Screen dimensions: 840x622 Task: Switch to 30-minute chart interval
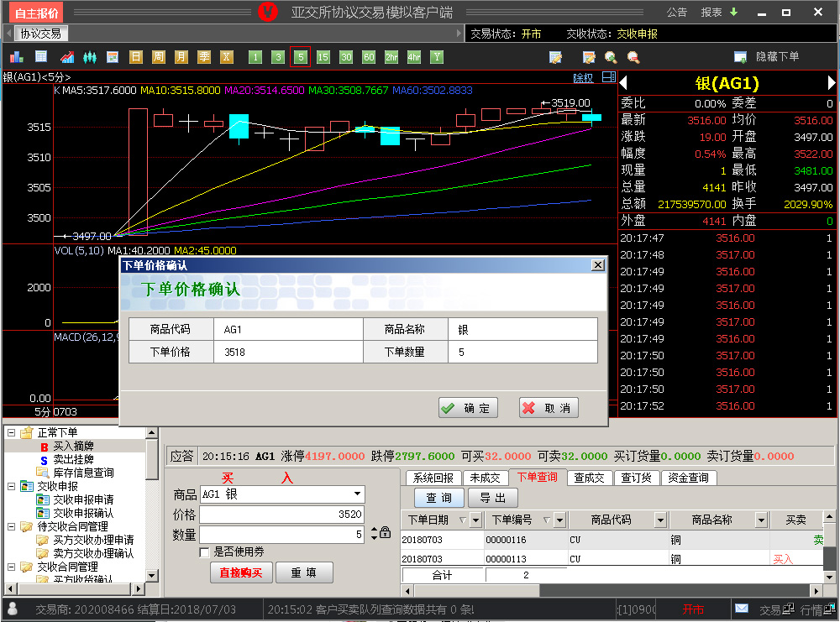tap(346, 57)
